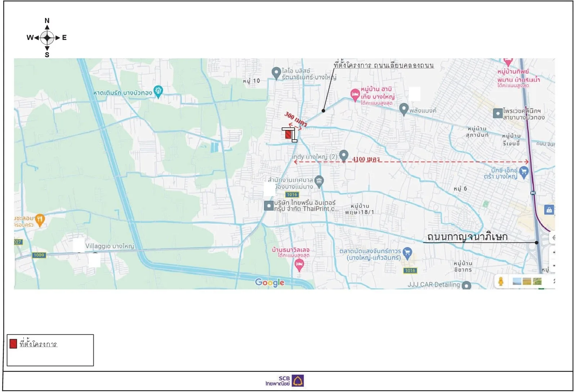Click the SCB ไทยพาณิชย์ logo in the footer
The image size is (576, 392).
(x=285, y=381)
